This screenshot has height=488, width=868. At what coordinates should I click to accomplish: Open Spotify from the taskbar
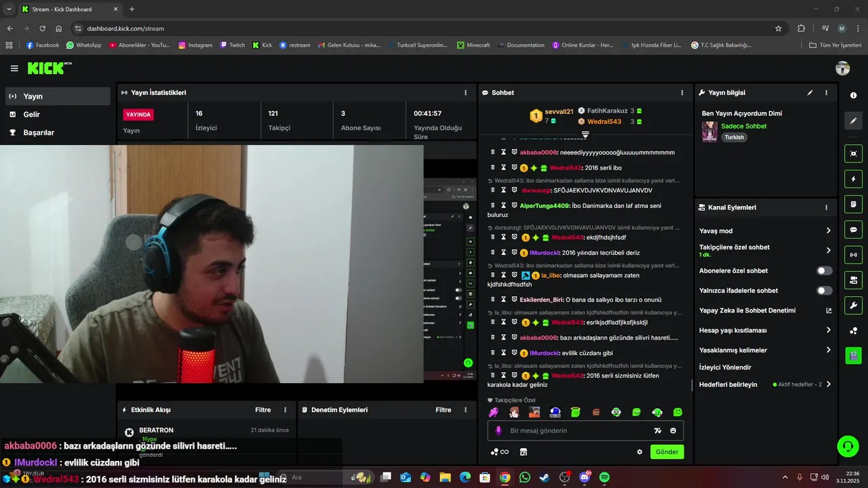(604, 477)
